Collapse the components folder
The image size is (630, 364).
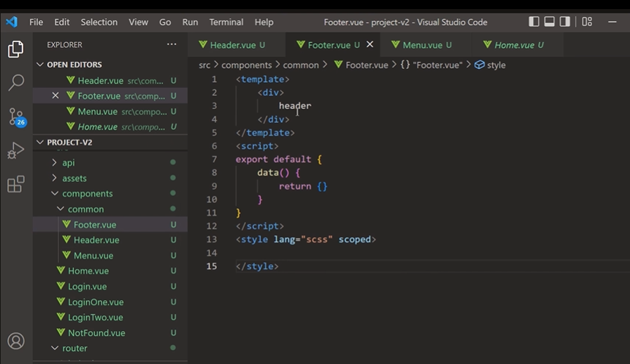pos(86,193)
